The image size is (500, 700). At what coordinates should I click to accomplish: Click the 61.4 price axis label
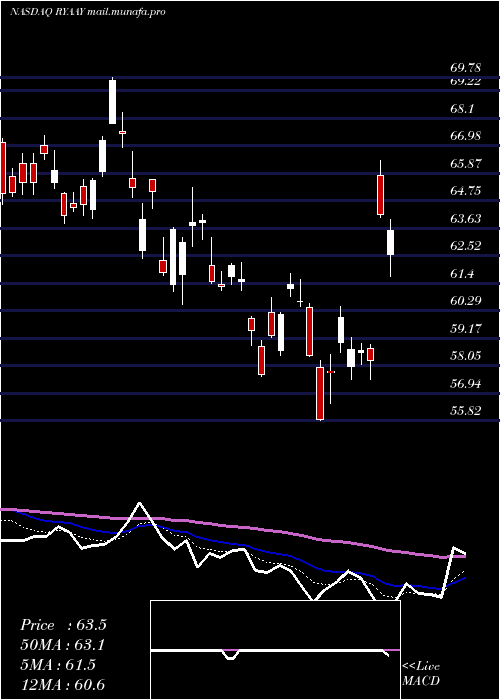pyautogui.click(x=462, y=274)
